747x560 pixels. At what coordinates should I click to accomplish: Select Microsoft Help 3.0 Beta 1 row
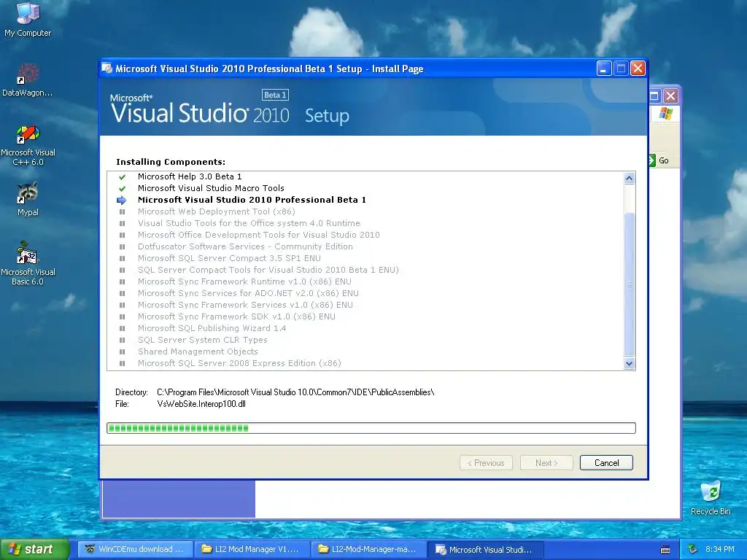(x=190, y=176)
